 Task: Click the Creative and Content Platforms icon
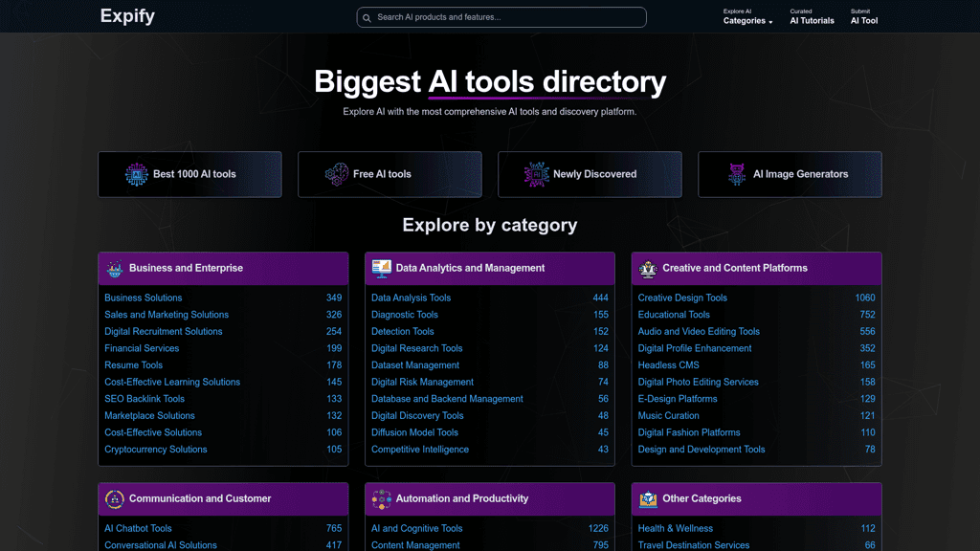(x=648, y=269)
